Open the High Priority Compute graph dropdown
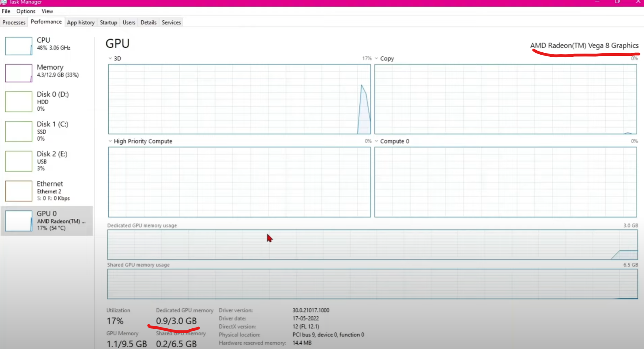 pyautogui.click(x=110, y=141)
